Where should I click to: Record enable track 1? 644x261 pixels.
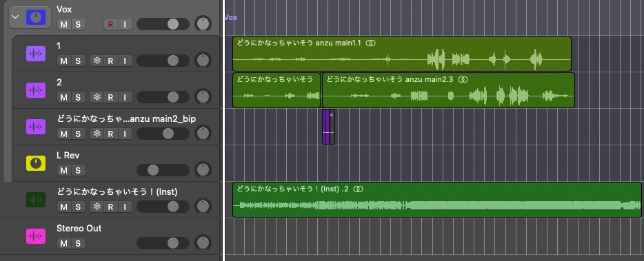(x=110, y=61)
